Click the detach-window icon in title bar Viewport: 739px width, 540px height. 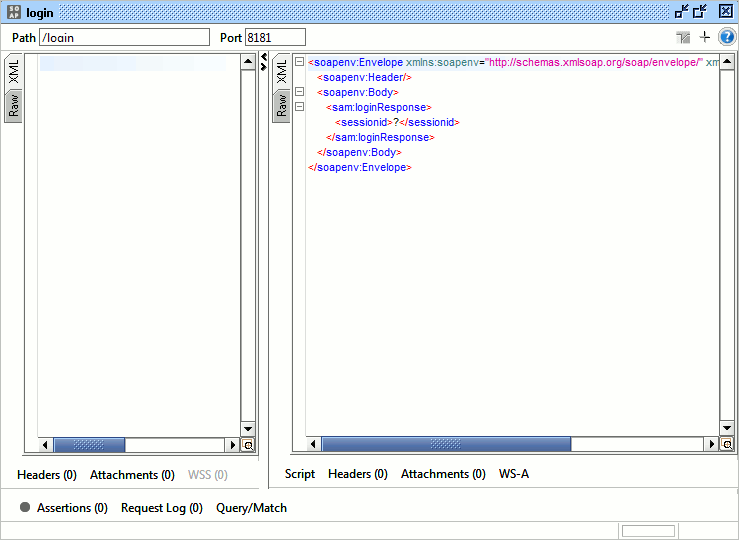pos(682,12)
